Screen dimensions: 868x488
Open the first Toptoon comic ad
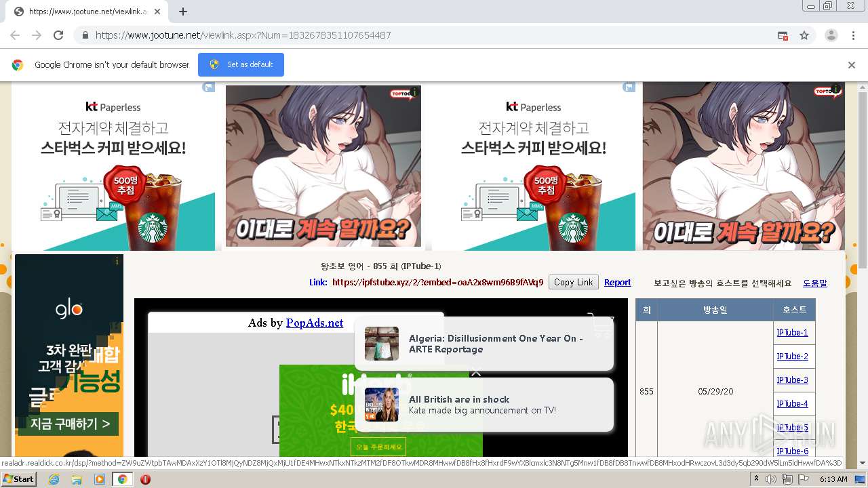[323, 166]
